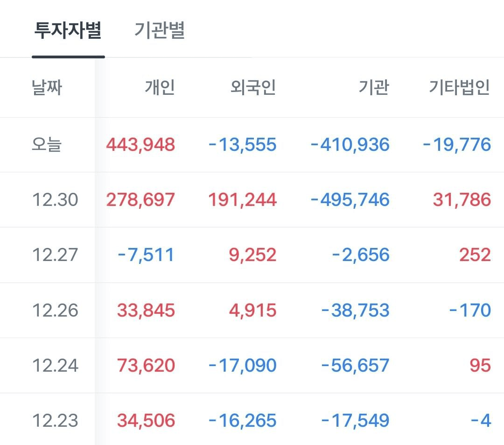Click the 기타법인 column header
Image resolution: width=504 pixels, height=445 pixels.
[460, 87]
